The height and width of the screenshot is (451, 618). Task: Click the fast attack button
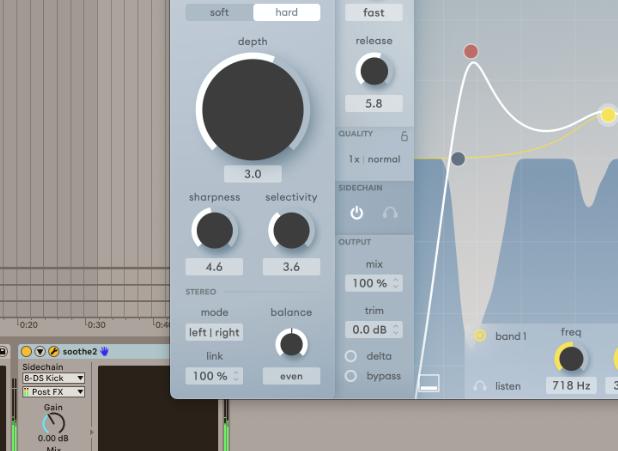[x=373, y=13]
